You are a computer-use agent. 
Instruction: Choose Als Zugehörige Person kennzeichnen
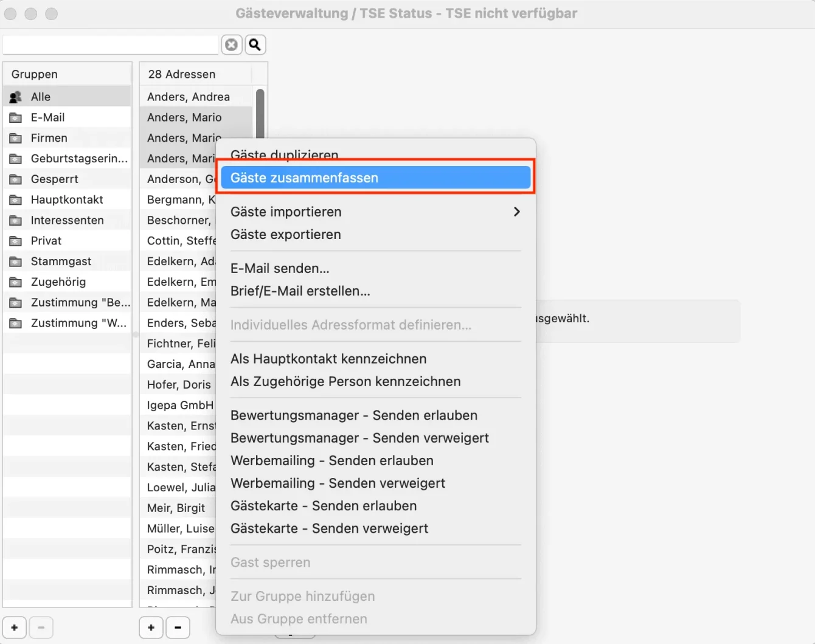[375, 381]
